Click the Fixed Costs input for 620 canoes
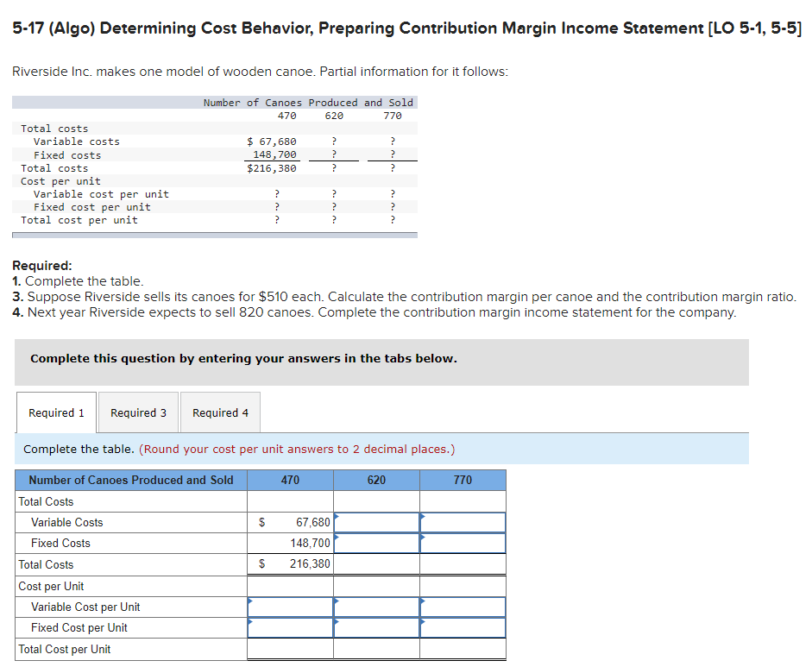Screen dimensions: 812x667 click(x=375, y=543)
